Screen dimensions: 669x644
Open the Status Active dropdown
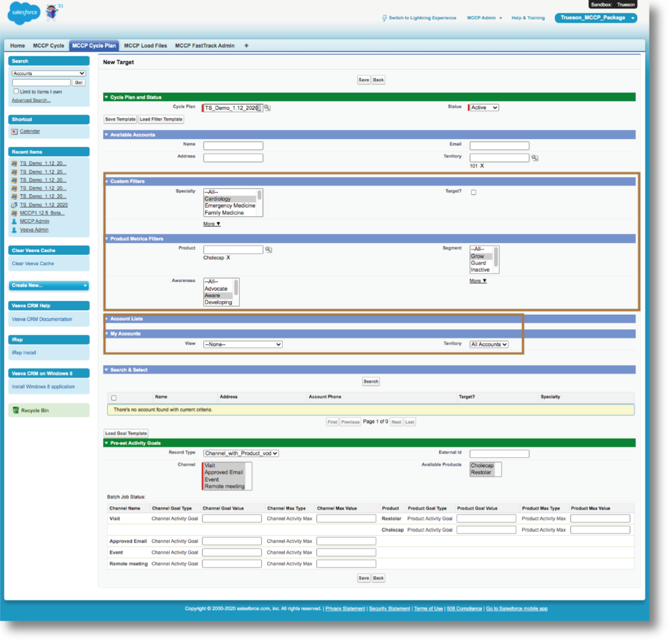coord(484,108)
